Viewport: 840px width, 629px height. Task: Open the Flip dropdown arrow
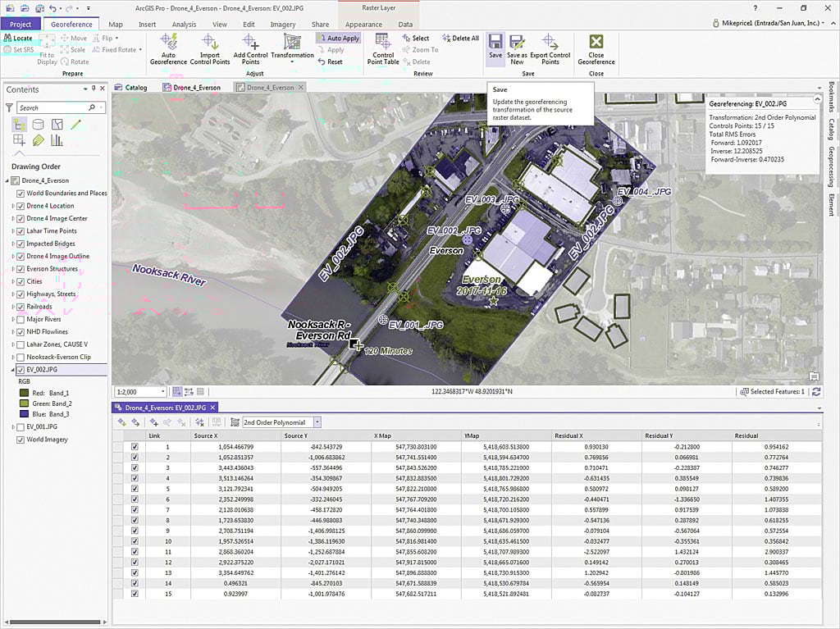116,38
